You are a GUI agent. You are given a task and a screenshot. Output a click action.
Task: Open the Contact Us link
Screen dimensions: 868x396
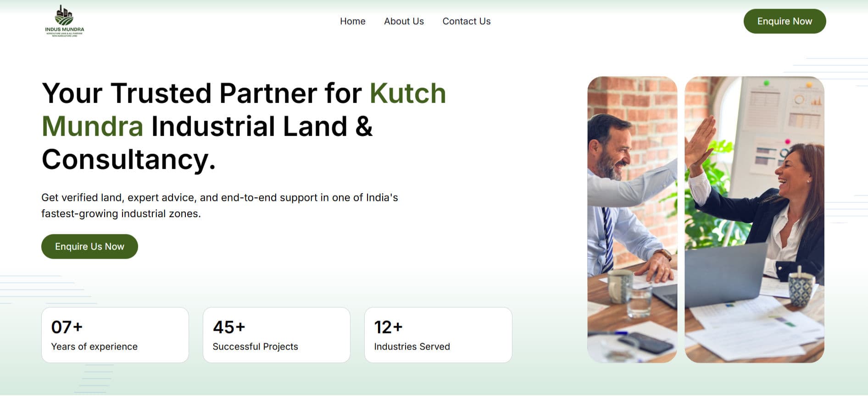[466, 21]
